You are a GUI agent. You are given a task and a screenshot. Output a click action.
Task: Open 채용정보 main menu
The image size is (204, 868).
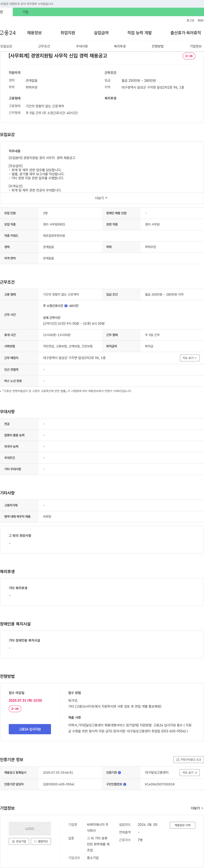tap(34, 33)
